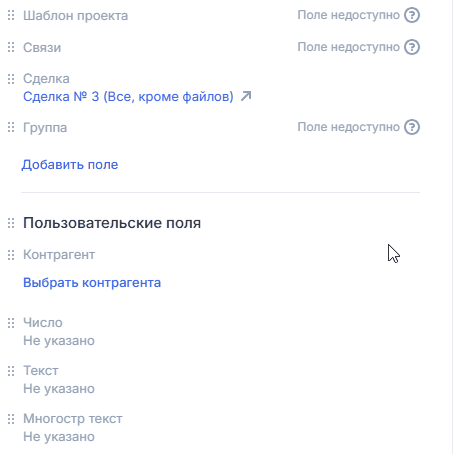Click help icon in Группа row
Image resolution: width=457 pixels, height=454 pixels.
[412, 127]
